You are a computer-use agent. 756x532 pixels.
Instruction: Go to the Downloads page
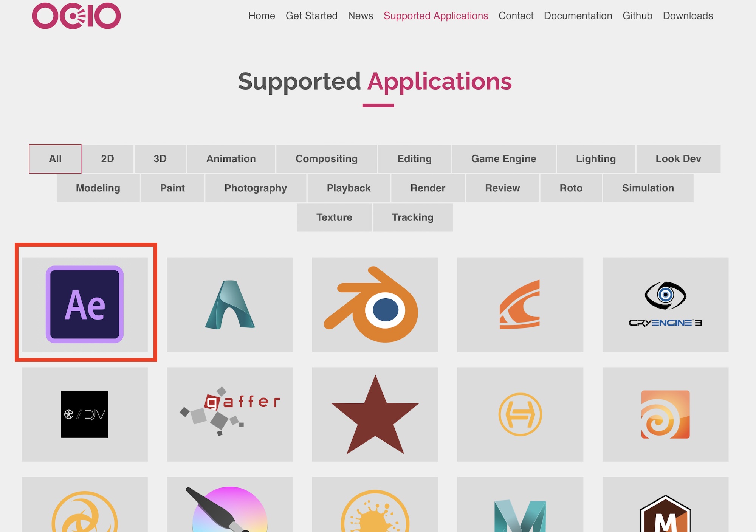688,16
